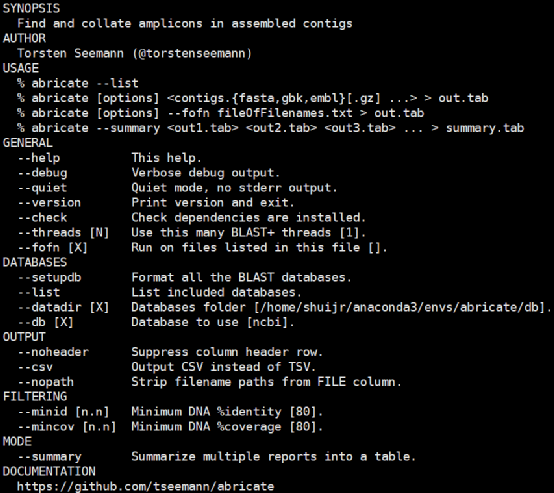Image resolution: width=554 pixels, height=493 pixels.
Task: Click the --nopath option text
Action: pos(46,382)
